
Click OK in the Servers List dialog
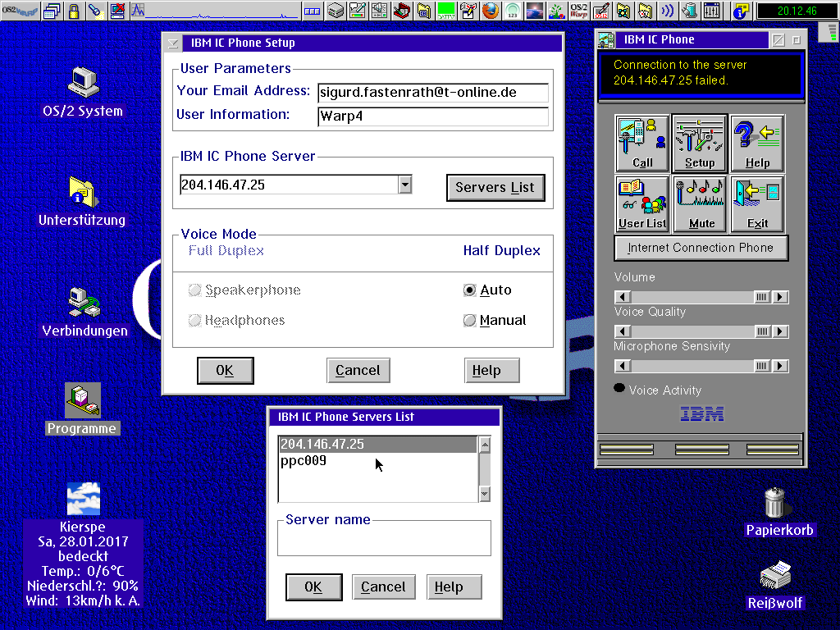[x=313, y=587]
